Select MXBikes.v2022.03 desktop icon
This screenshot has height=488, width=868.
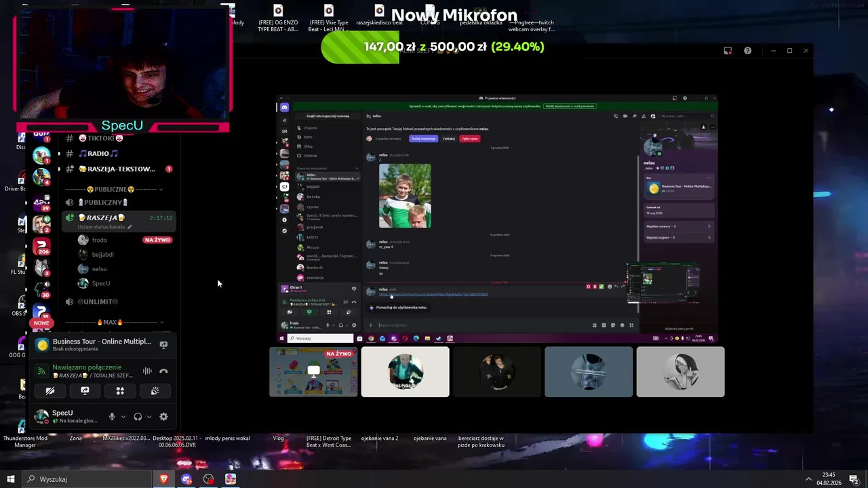(126, 438)
